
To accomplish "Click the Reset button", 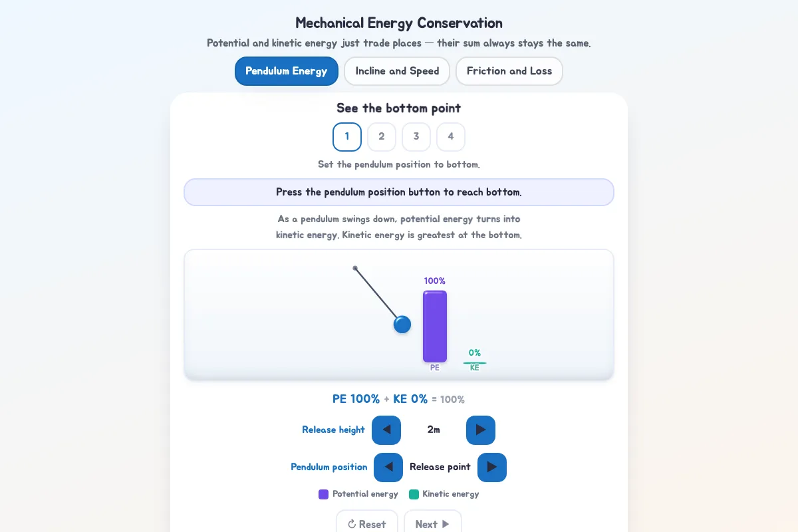I will click(x=367, y=524).
